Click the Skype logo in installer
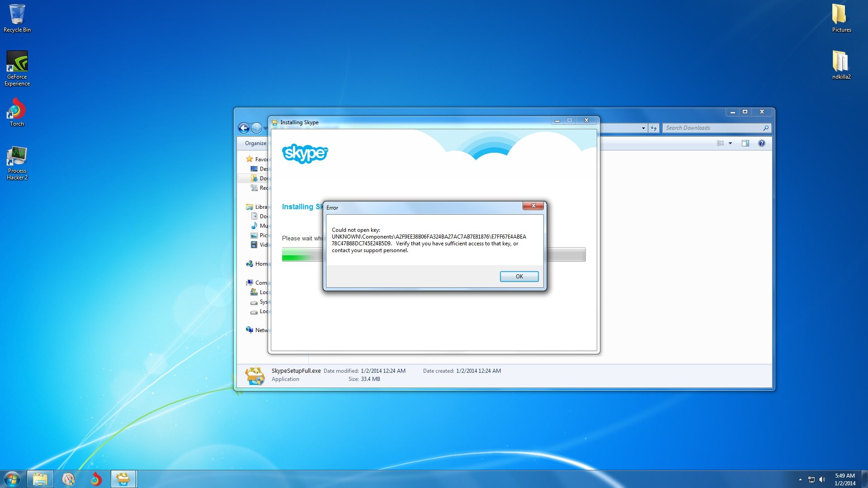868x488 pixels. click(x=305, y=154)
